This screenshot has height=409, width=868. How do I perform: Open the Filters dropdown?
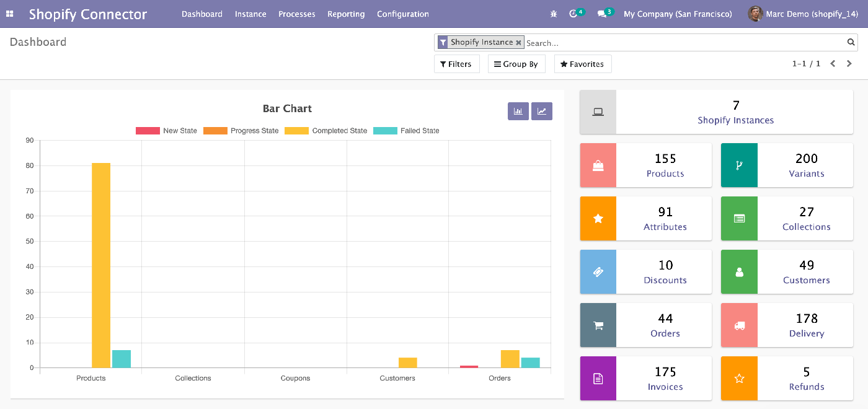(457, 64)
